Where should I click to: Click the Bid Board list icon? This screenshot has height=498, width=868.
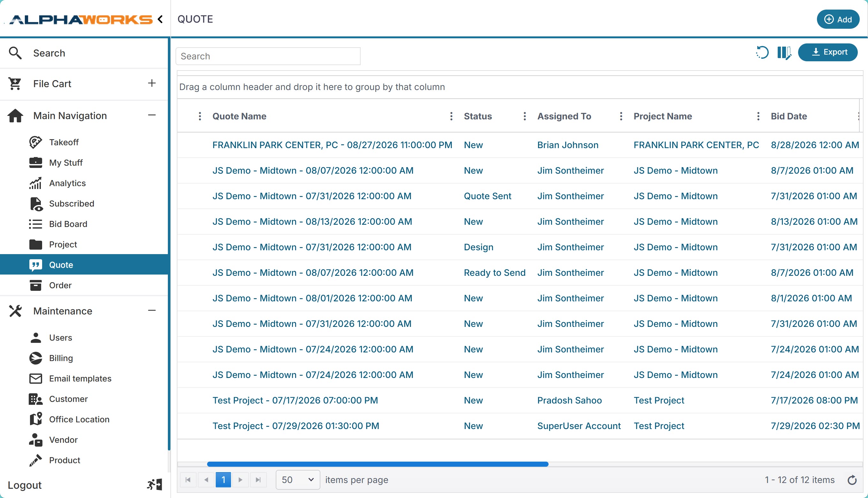[x=35, y=224]
